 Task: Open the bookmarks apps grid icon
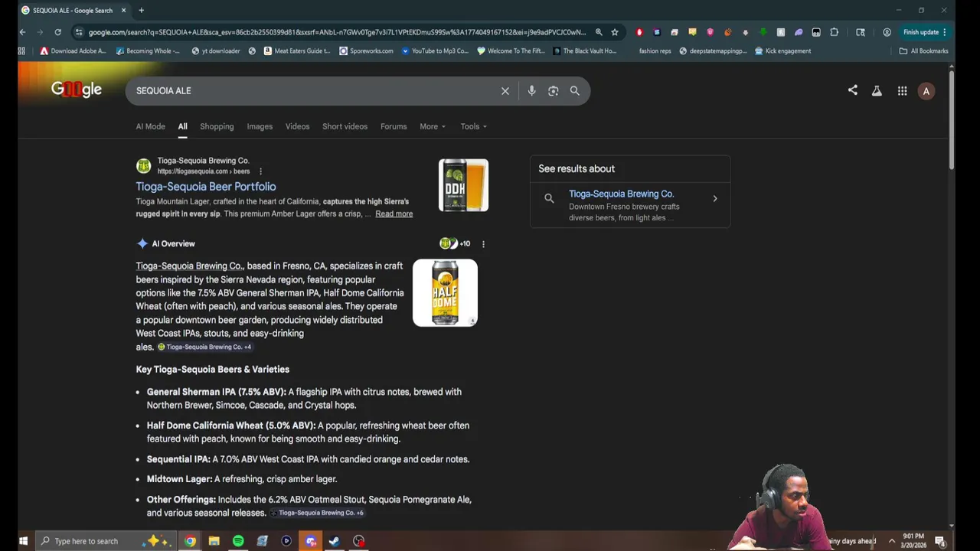pos(21,51)
